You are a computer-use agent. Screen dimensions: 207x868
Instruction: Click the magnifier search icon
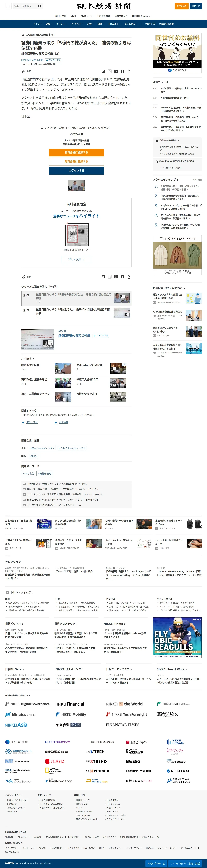tap(39, 6)
